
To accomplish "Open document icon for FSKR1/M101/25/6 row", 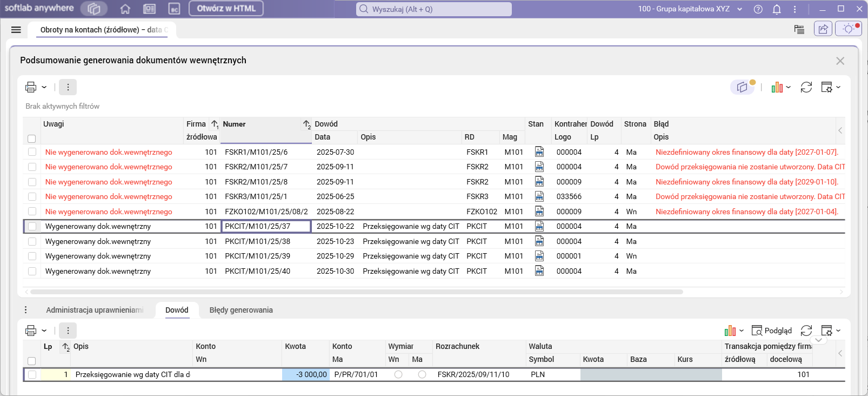I will (x=539, y=152).
